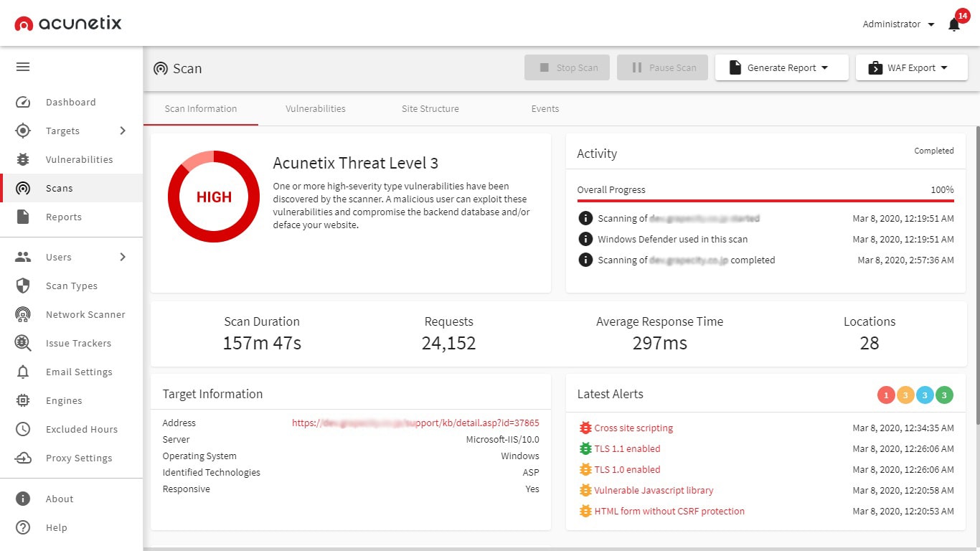Screen dimensions: 980x551
Task: Click the Vulnerabilities bug icon in sidebar
Action: (23, 159)
